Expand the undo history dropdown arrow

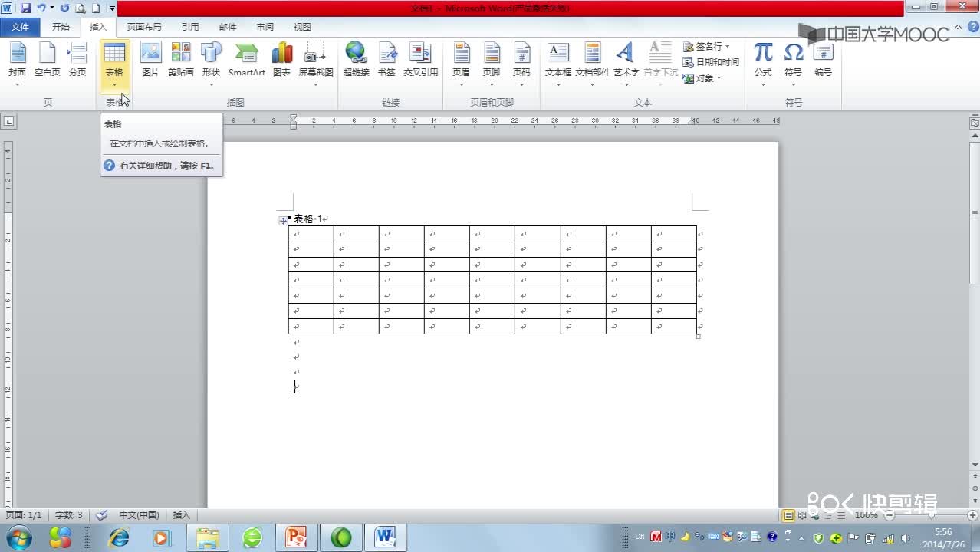click(x=51, y=8)
